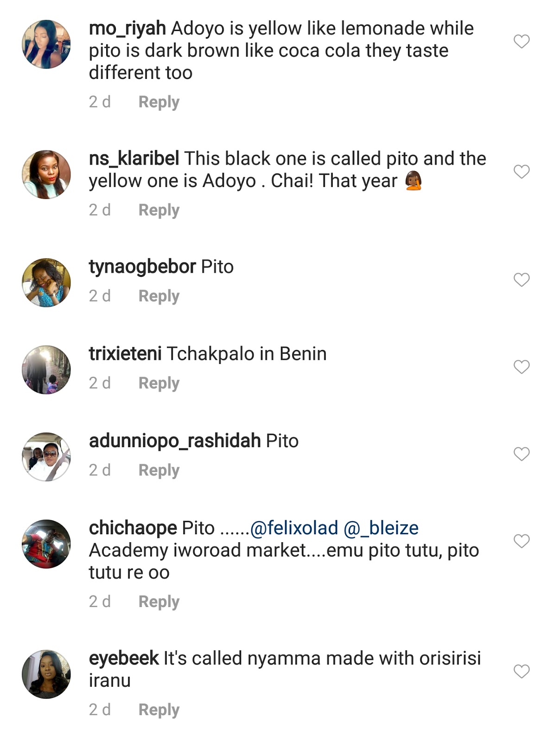The height and width of the screenshot is (742, 560).
Task: Reply to trixieteni's comment
Action: pyautogui.click(x=159, y=383)
